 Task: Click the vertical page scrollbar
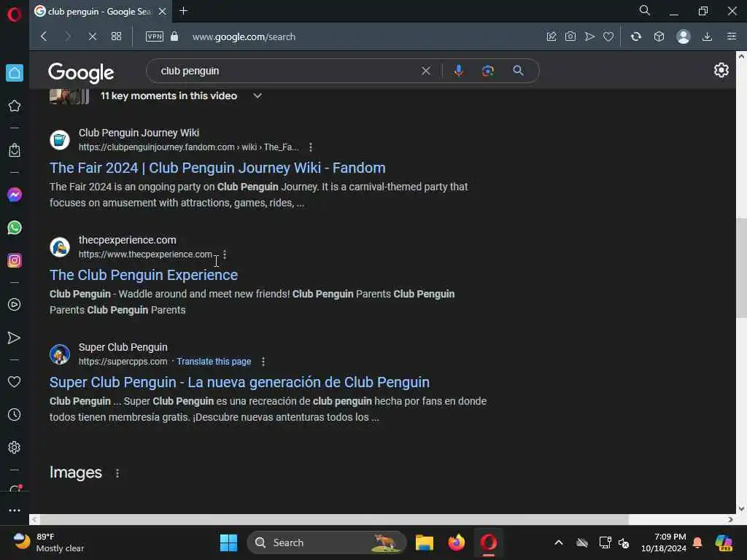tap(741, 268)
